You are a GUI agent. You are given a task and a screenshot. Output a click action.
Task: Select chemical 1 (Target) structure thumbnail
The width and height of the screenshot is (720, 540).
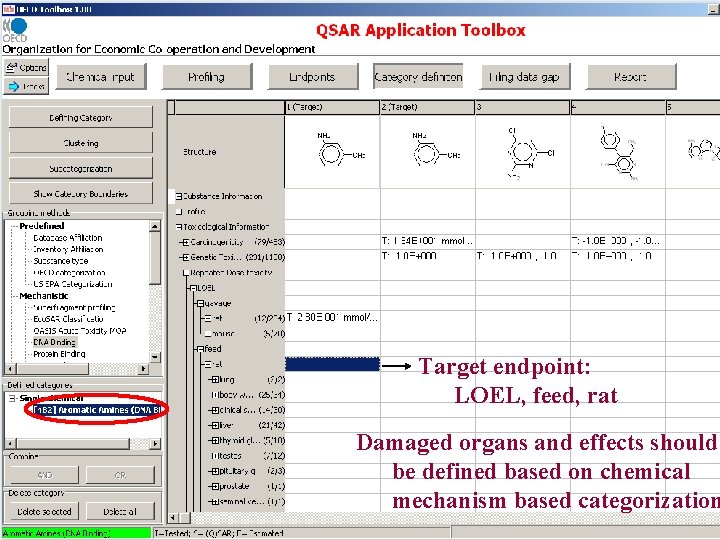[332, 152]
